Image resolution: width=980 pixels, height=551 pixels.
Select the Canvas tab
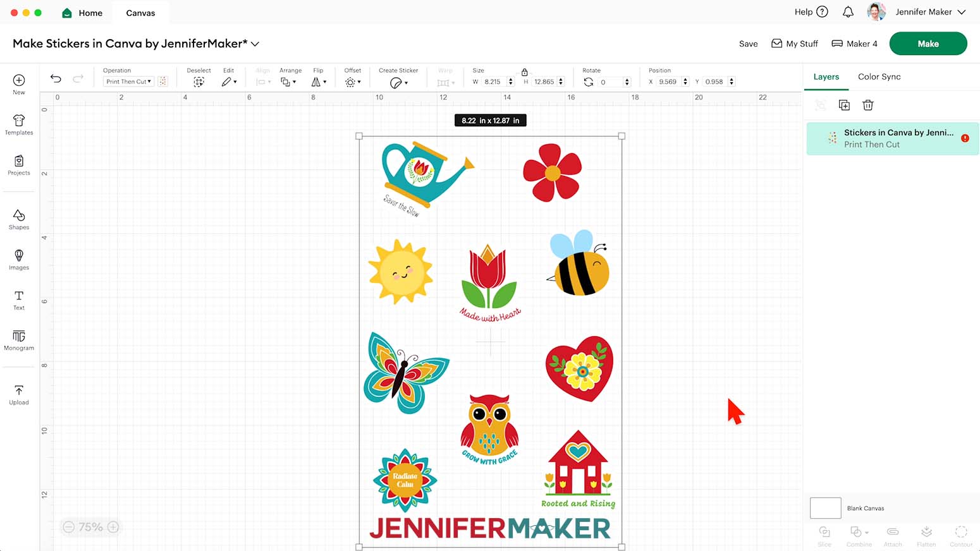tap(140, 13)
